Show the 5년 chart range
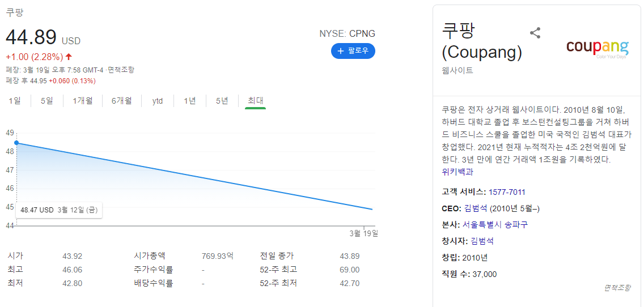 tap(222, 101)
